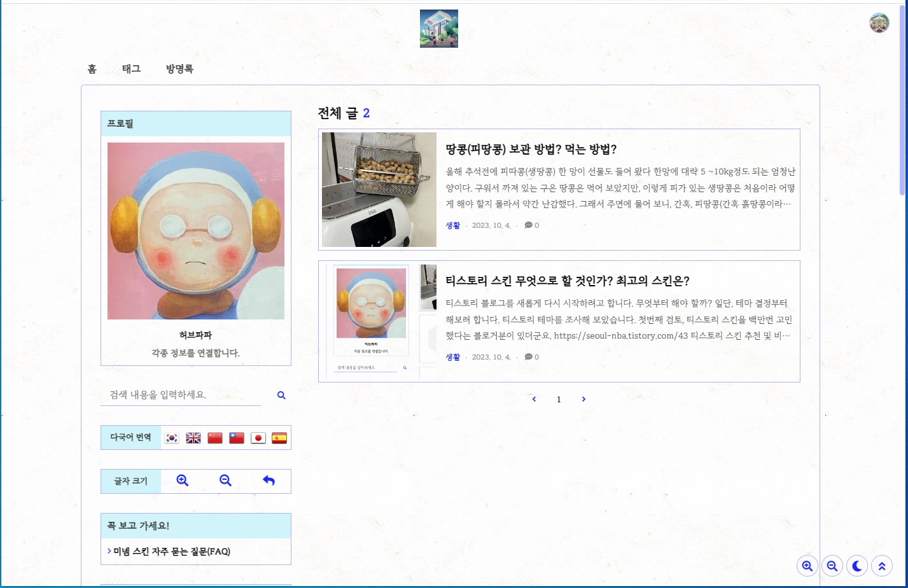
Task: Click the 전체 글 heading
Action: (344, 114)
